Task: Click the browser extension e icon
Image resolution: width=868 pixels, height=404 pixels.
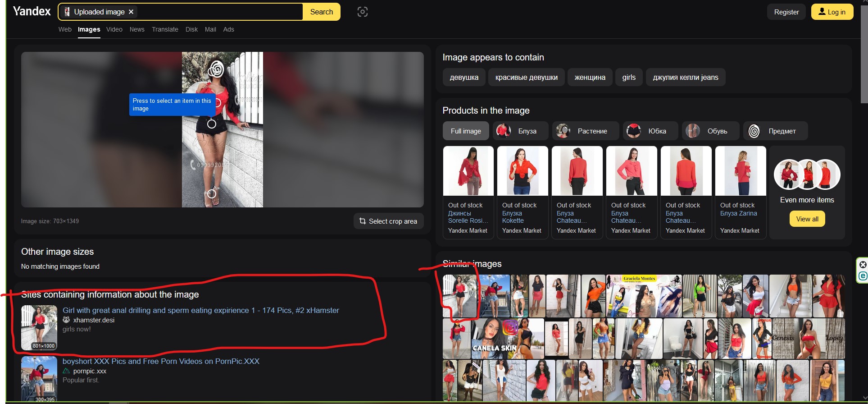Action: pos(863,276)
